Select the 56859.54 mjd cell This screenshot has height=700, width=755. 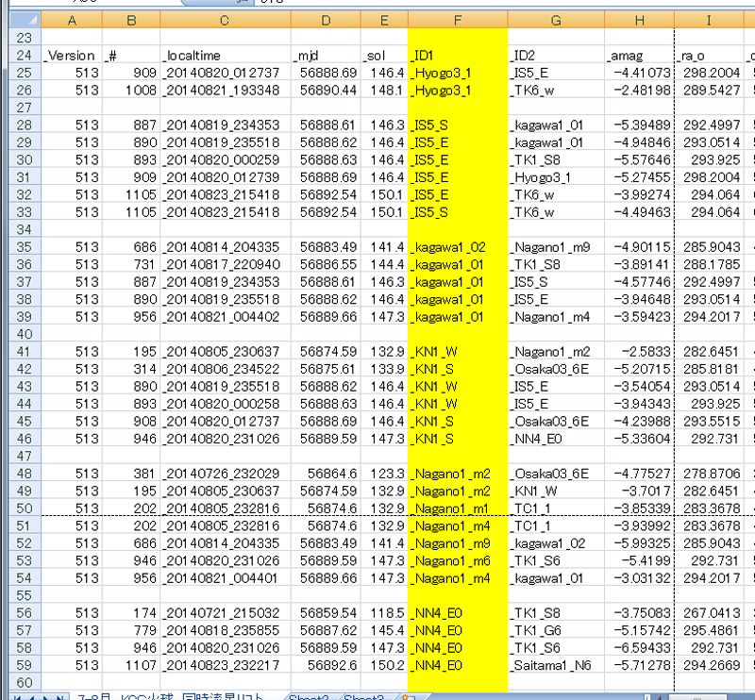point(326,613)
